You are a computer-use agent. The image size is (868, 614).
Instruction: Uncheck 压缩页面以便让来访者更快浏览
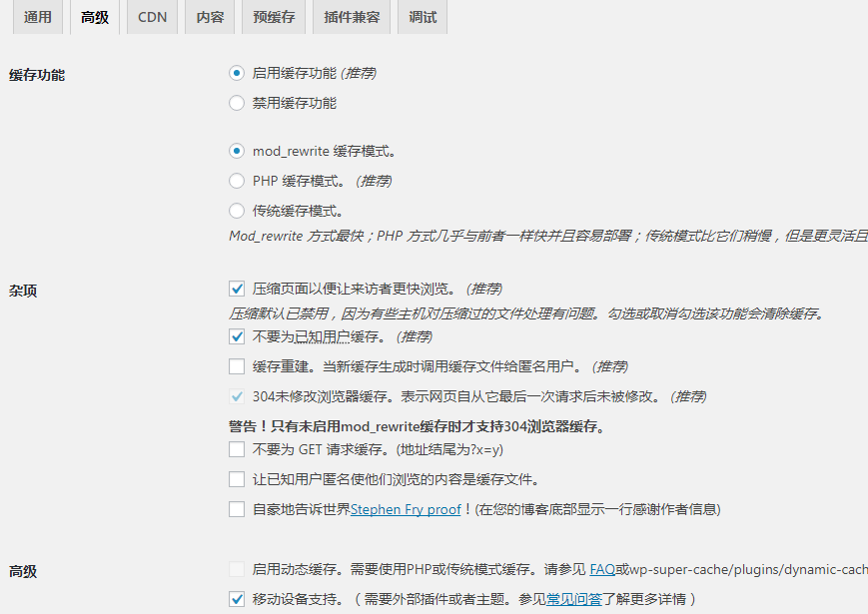[236, 289]
